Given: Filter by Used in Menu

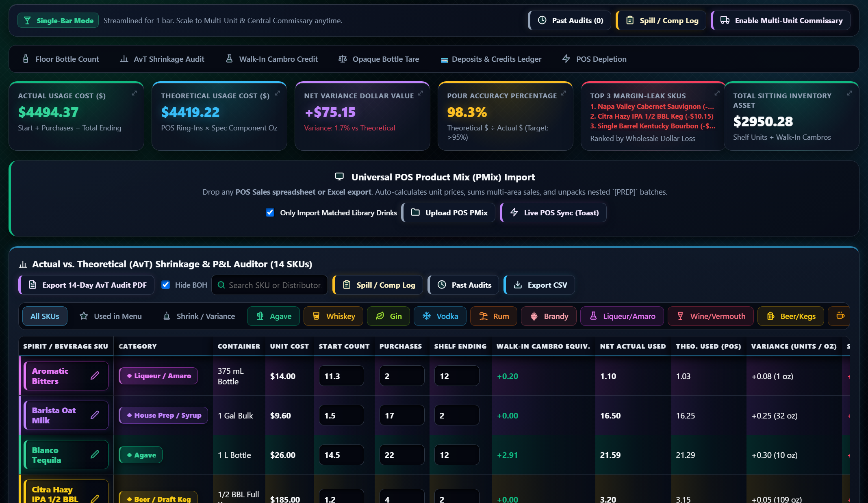Looking at the screenshot, I should pos(111,316).
